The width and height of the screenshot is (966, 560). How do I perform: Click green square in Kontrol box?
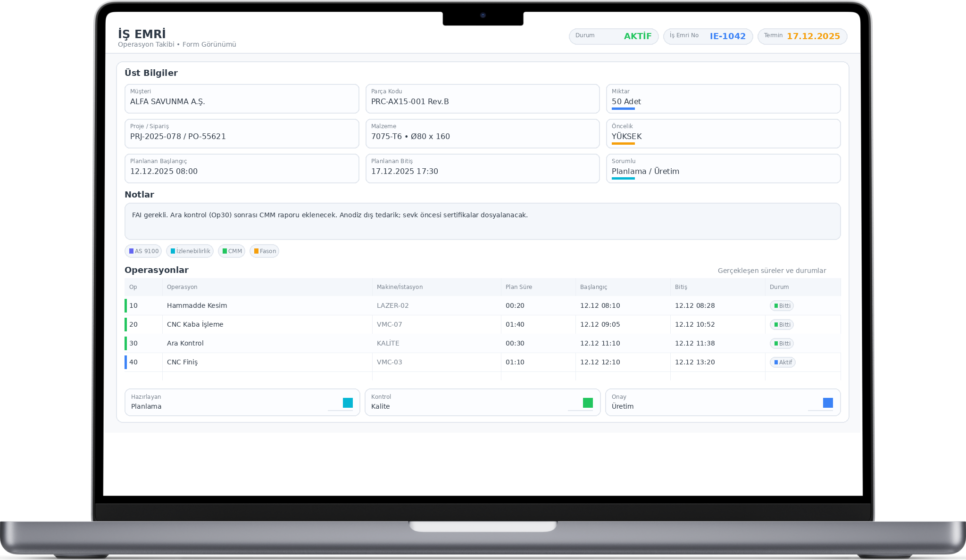pyautogui.click(x=588, y=403)
